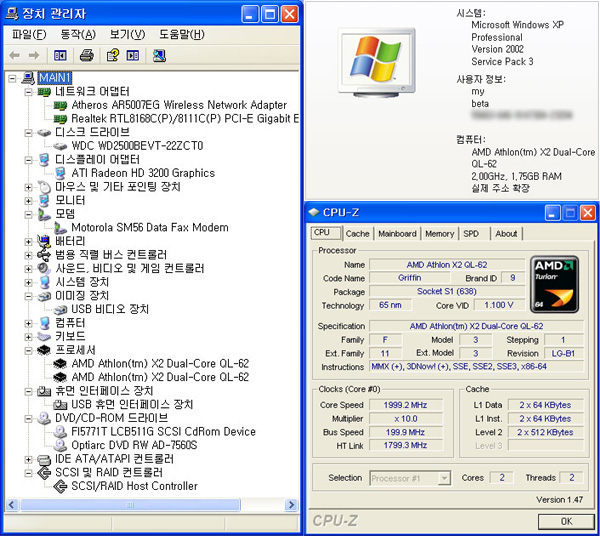
Task: Collapse the 네트워크 어댑터 tree node
Action: pyautogui.click(x=28, y=92)
